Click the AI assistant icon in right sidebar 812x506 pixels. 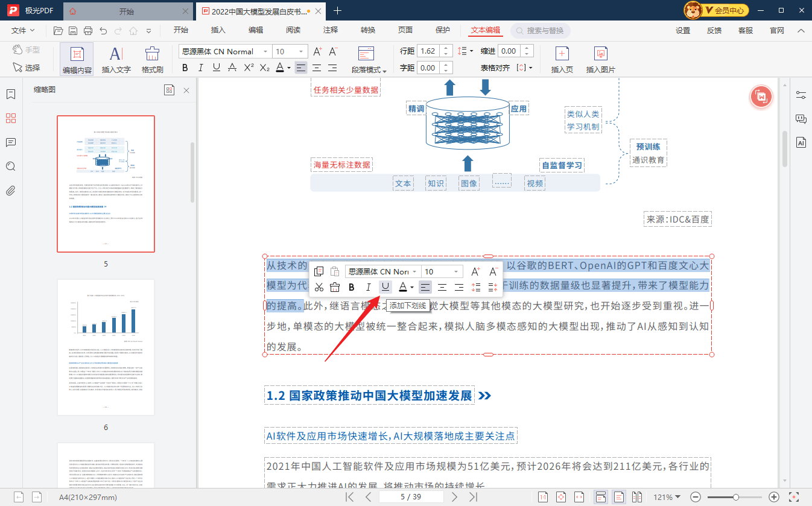(x=801, y=143)
